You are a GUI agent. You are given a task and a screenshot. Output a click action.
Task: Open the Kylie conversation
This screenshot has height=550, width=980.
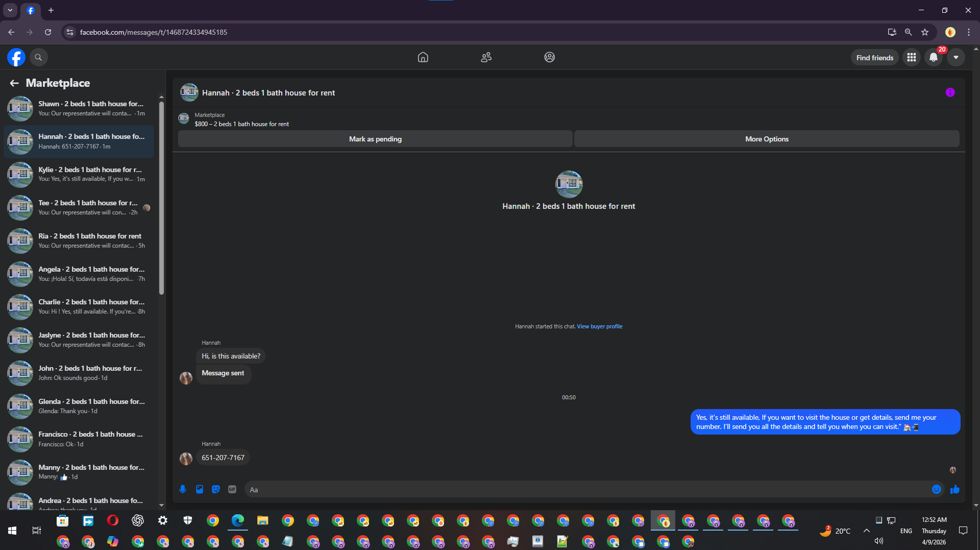[x=79, y=174]
